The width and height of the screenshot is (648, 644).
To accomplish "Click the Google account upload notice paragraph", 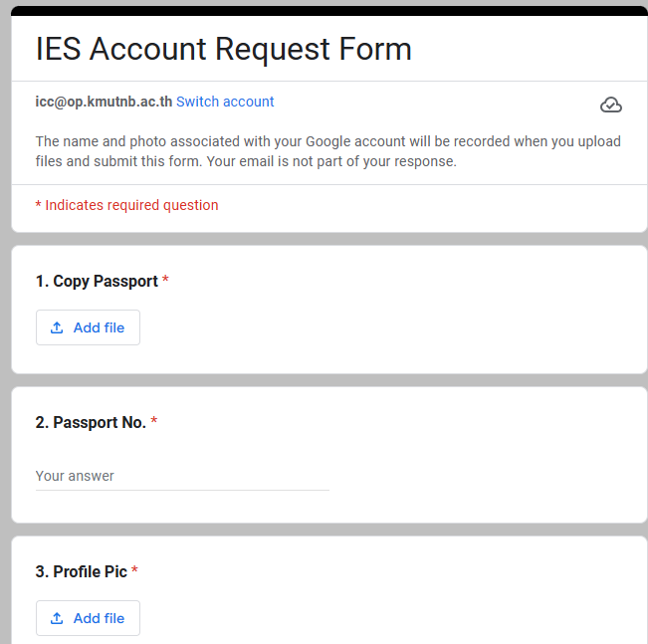I will pyautogui.click(x=328, y=151).
